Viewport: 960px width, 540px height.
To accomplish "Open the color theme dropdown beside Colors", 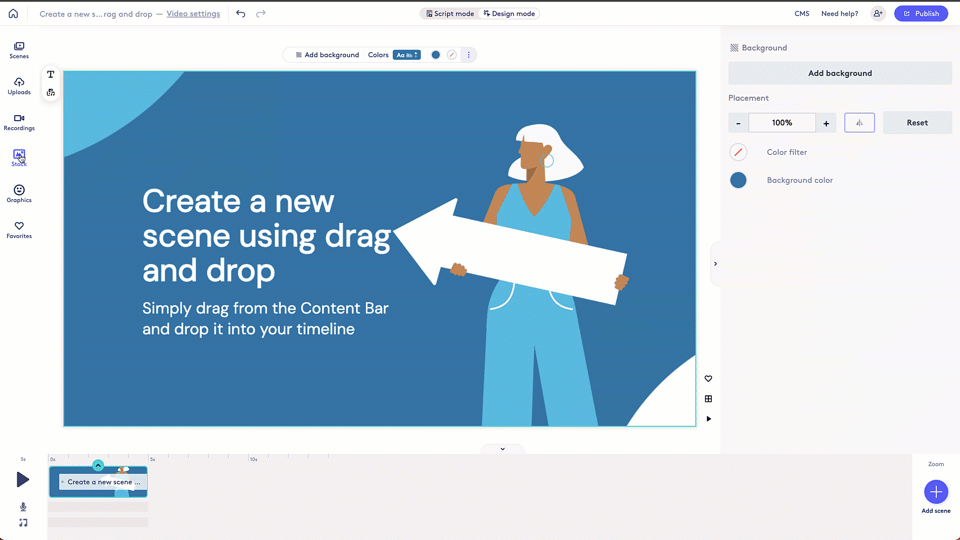I will (x=406, y=55).
